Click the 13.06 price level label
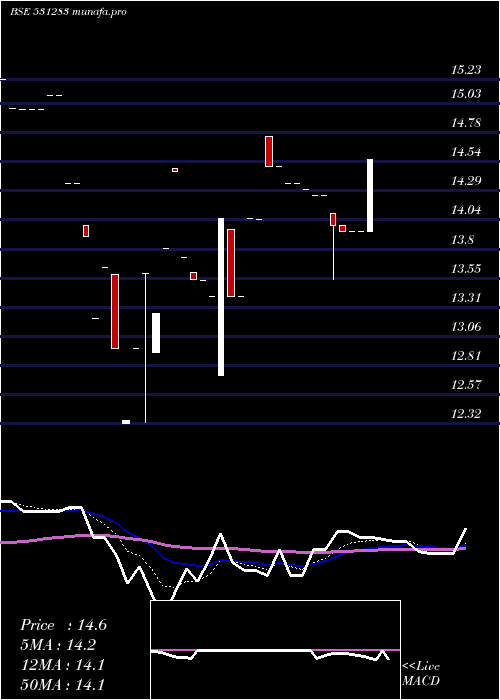 coord(466,327)
